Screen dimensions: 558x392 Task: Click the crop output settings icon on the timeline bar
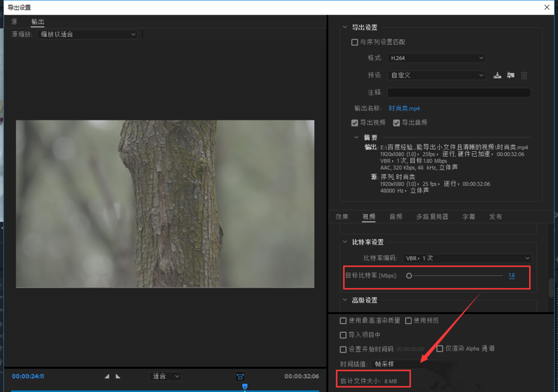[240, 376]
